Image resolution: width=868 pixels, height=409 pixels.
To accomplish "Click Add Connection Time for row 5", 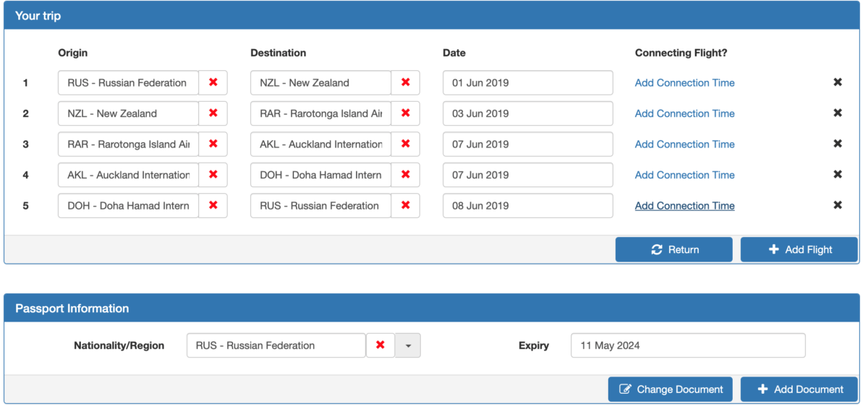I will tap(684, 205).
